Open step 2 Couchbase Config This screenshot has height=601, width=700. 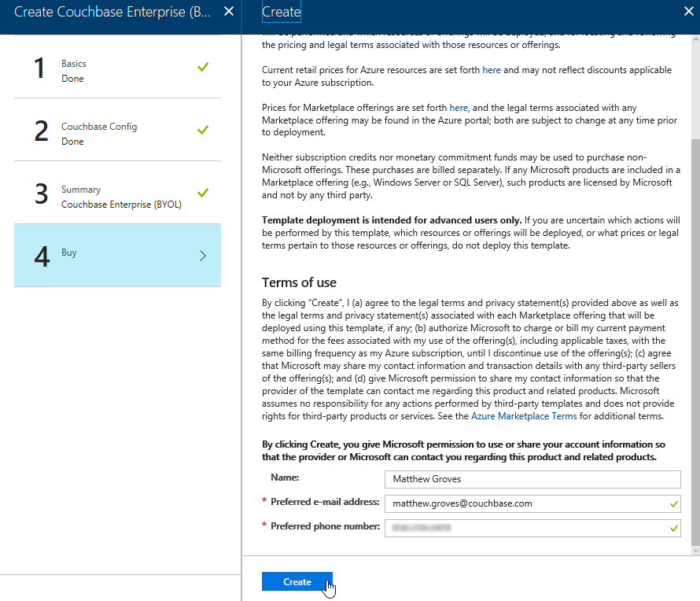(x=117, y=130)
